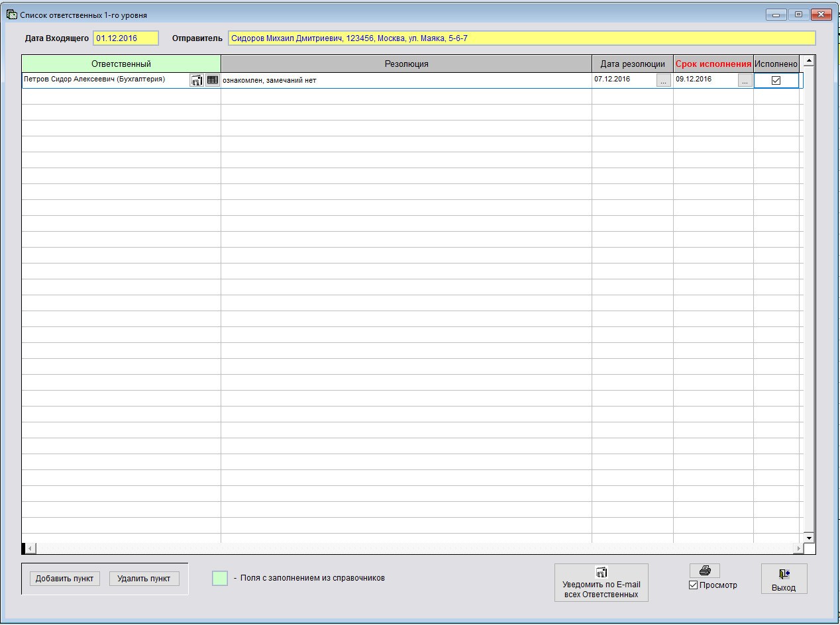Open date picker for Срок исполнения 09.12.2016
This screenshot has width=840, height=625.
745,81
